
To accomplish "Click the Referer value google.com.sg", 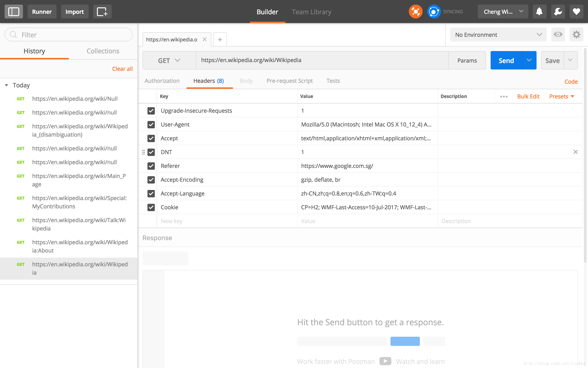I will click(337, 166).
